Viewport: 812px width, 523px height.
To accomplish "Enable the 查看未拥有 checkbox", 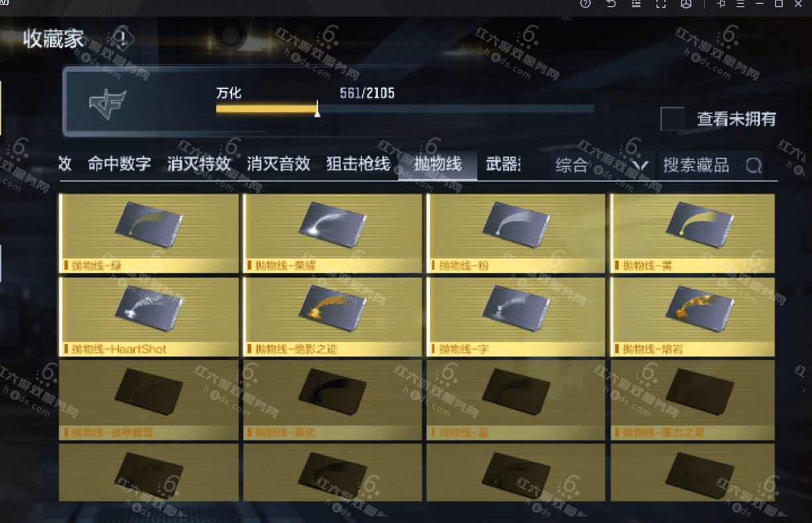I will [x=672, y=119].
